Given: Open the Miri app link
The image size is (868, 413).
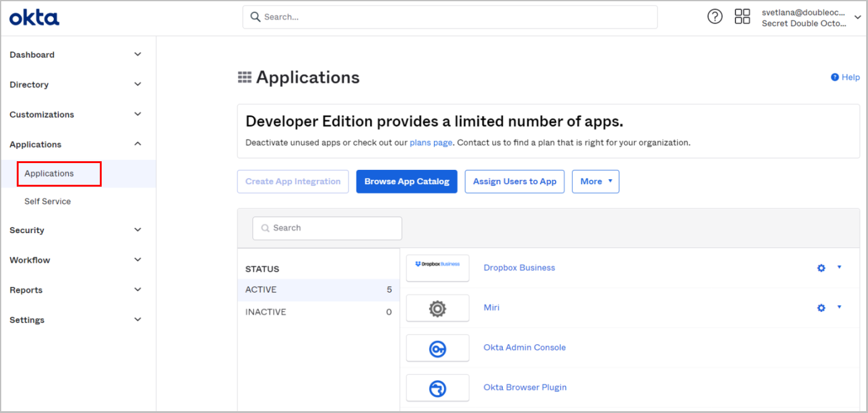Looking at the screenshot, I should 492,308.
